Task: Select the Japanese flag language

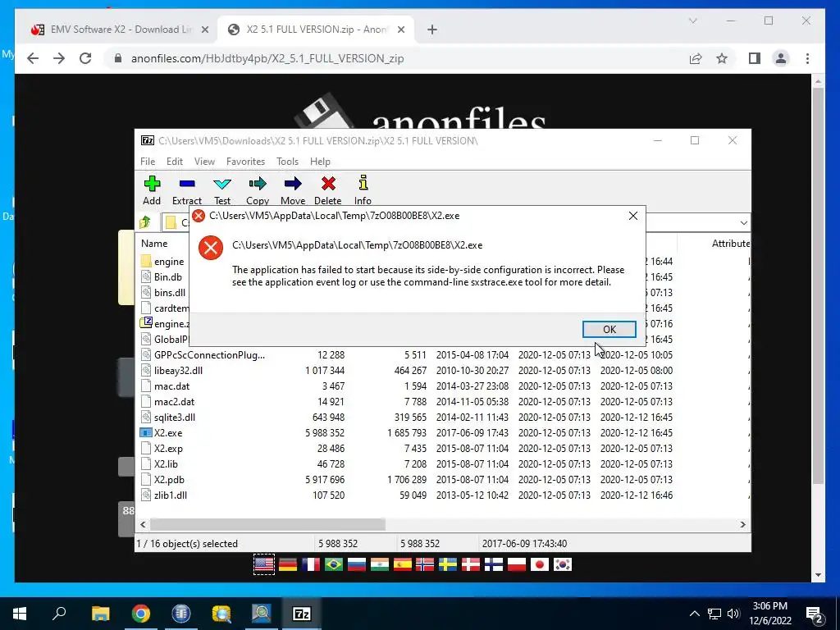Action: [540, 564]
